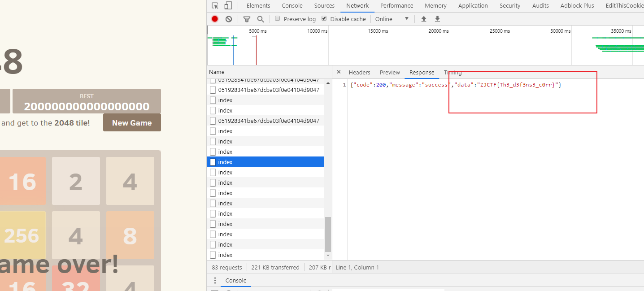Switch to the Elements panel tab
Viewport: 644px width, 291px height.
click(x=258, y=6)
